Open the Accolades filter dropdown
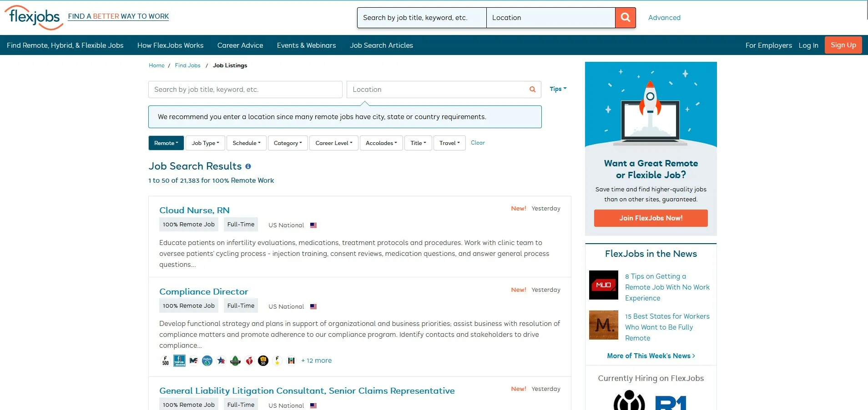The height and width of the screenshot is (410, 868). tap(381, 143)
